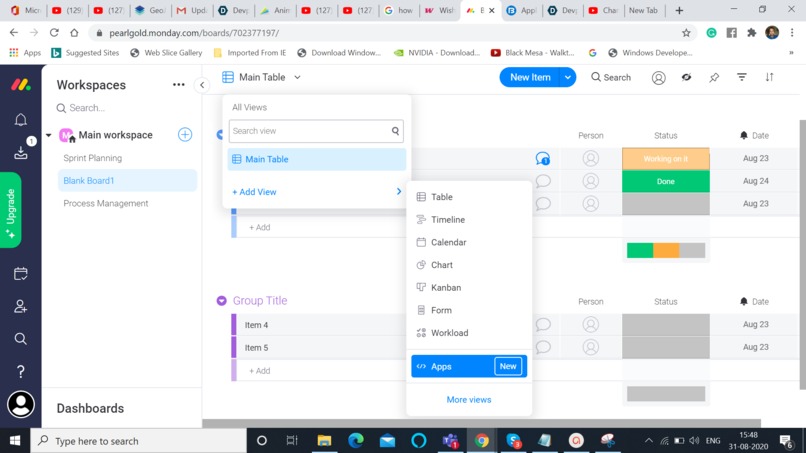The height and width of the screenshot is (453, 806).
Task: Open a new Chrome tab with plus
Action: click(x=679, y=10)
